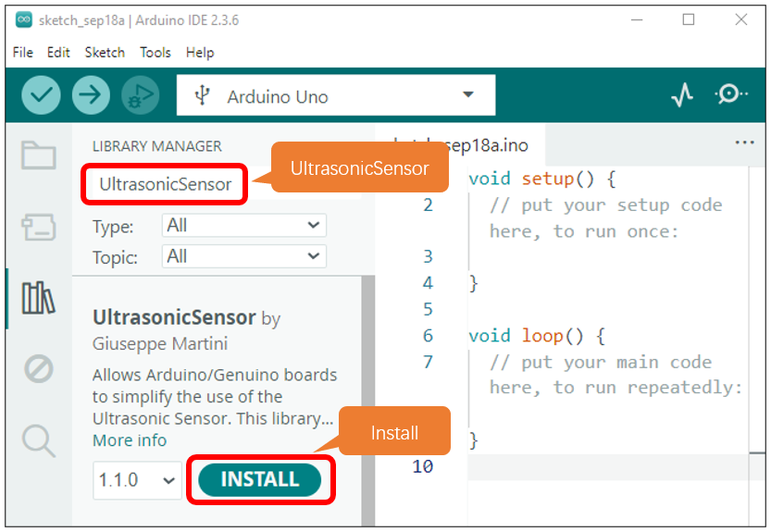Click line number 10 in gutter
771x532 pixels.
[422, 466]
